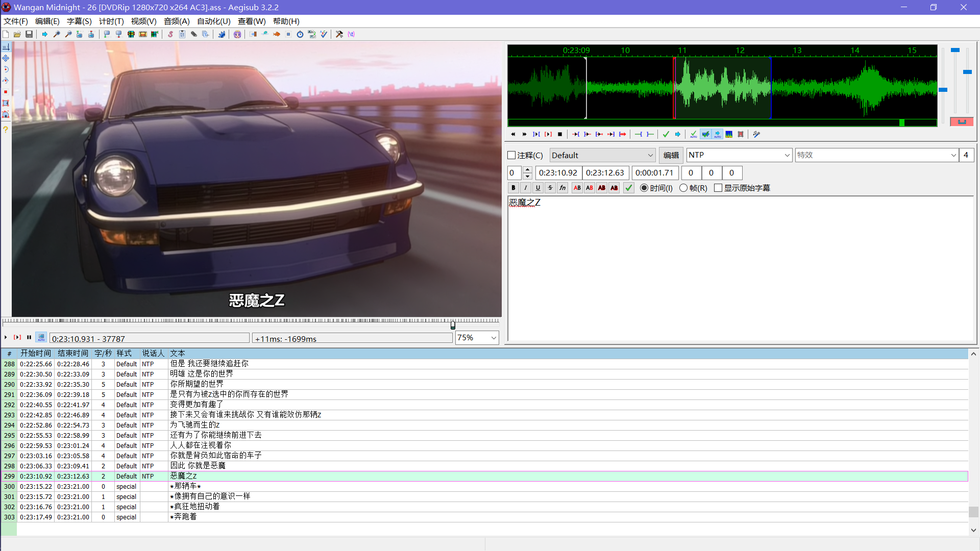This screenshot has height=551, width=980.
Task: Open the 字幕(S) menu
Action: pyautogui.click(x=79, y=21)
